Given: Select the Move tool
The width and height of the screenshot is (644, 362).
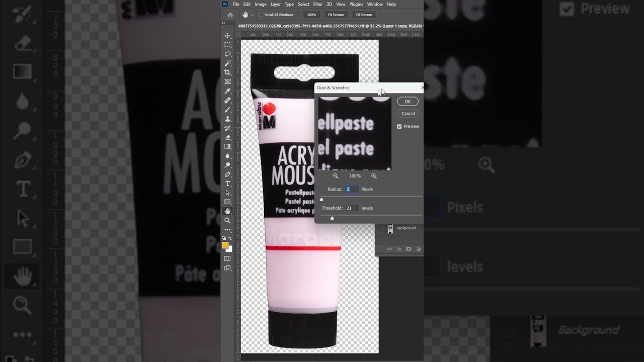Looking at the screenshot, I should pyautogui.click(x=227, y=36).
